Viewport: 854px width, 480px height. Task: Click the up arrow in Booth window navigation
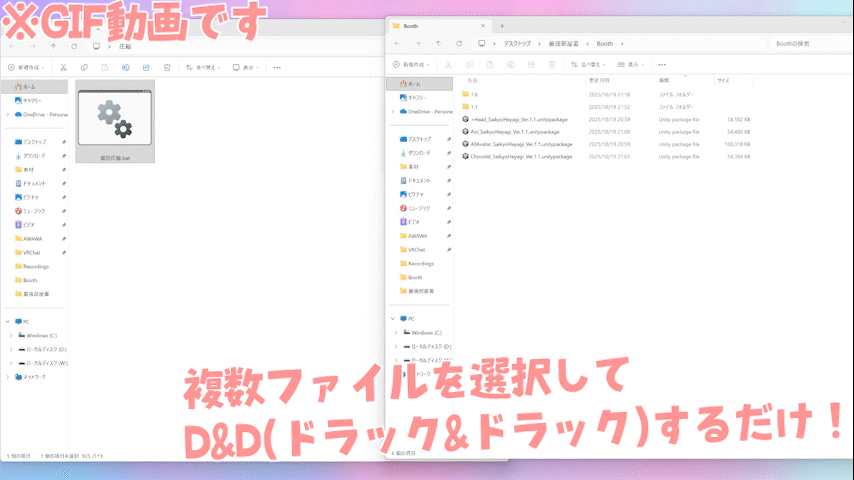[438, 44]
